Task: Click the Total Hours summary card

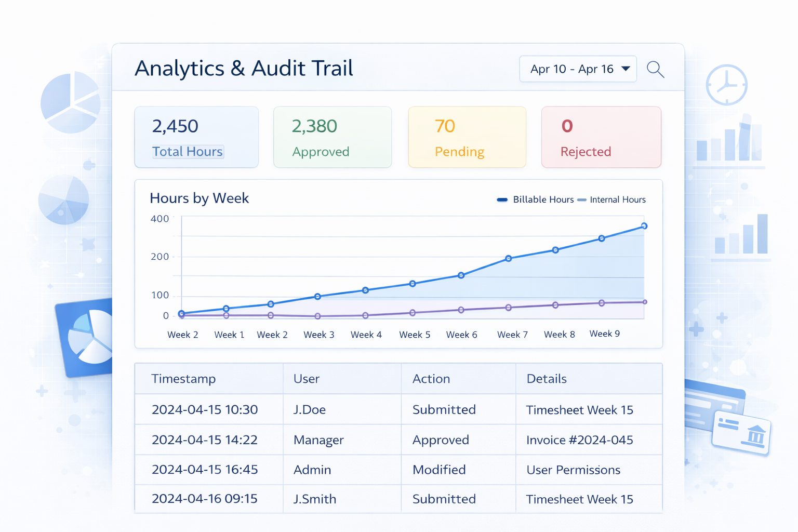Action: [x=196, y=137]
